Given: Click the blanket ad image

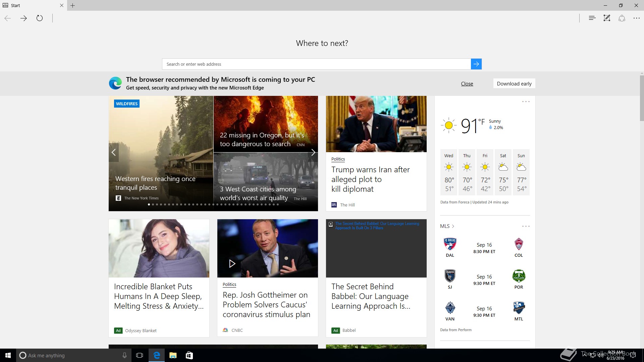Looking at the screenshot, I should point(159,248).
